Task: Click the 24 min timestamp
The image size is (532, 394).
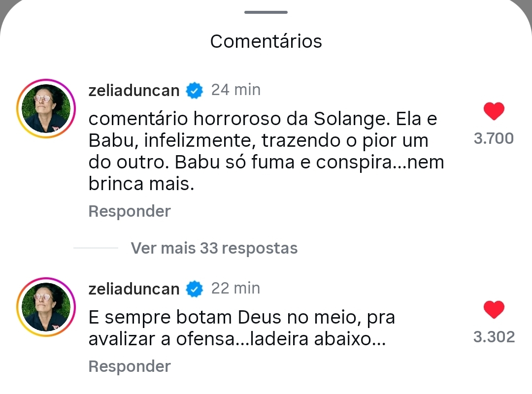Action: click(236, 90)
